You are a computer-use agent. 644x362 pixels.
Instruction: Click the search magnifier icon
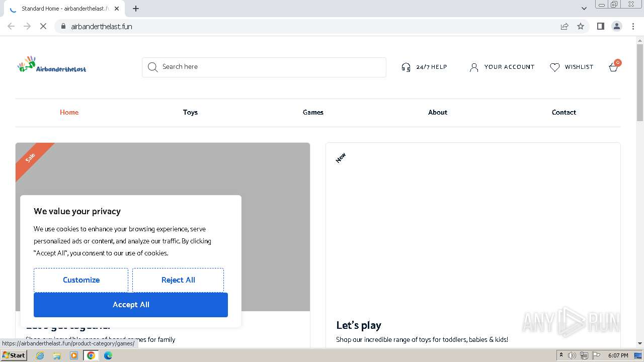(x=153, y=67)
